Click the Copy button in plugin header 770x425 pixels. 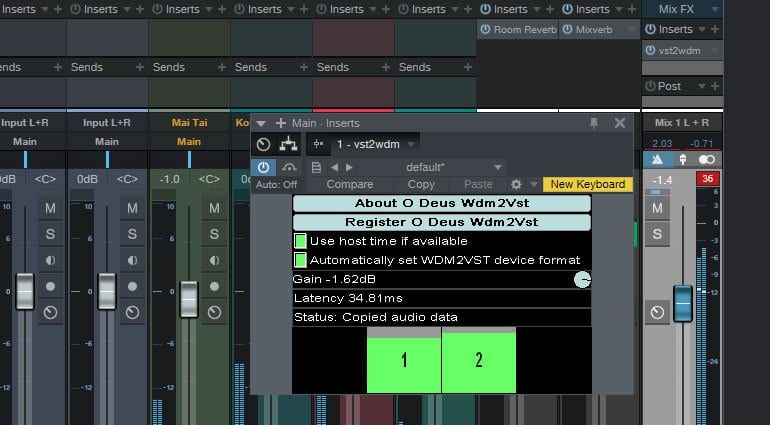click(x=421, y=184)
